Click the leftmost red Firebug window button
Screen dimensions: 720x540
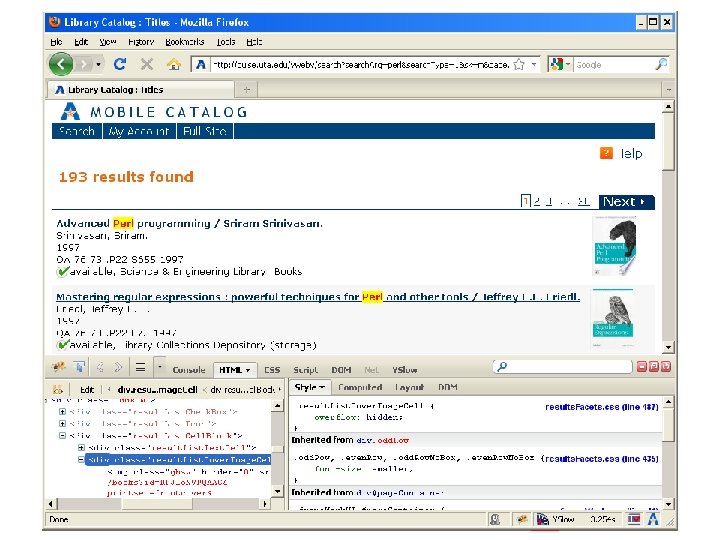642,366
